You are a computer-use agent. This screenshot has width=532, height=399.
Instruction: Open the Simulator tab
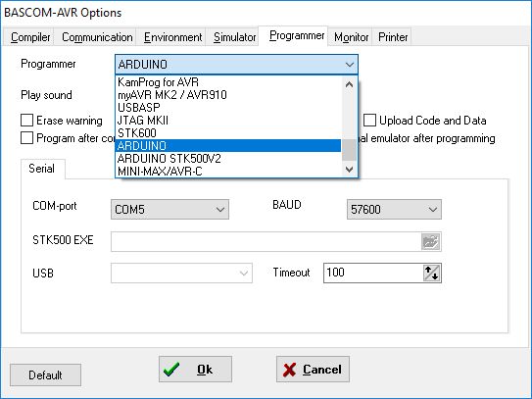pyautogui.click(x=234, y=37)
